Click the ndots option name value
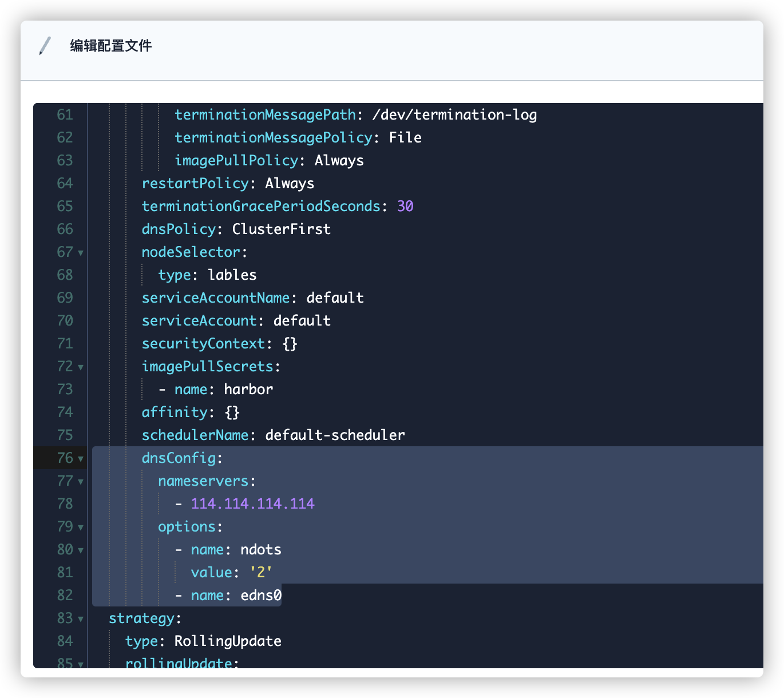 [261, 549]
